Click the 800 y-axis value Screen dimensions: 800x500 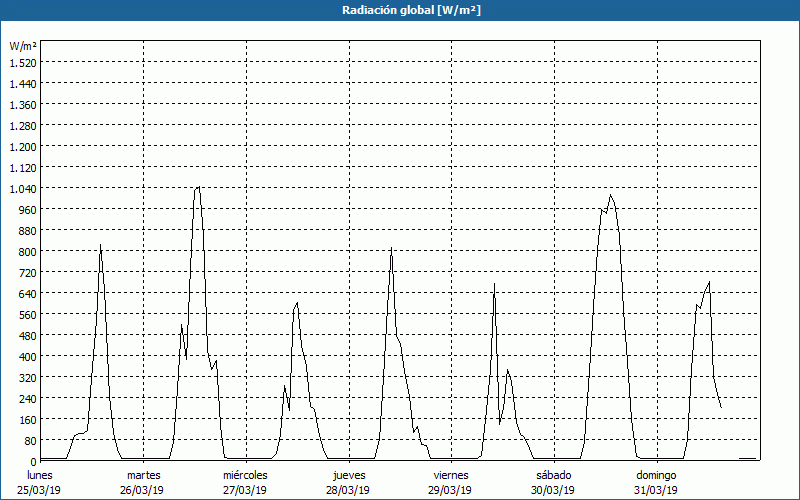pos(29,252)
